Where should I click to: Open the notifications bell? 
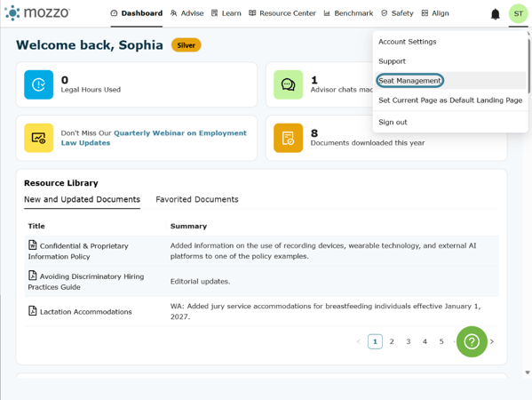495,14
